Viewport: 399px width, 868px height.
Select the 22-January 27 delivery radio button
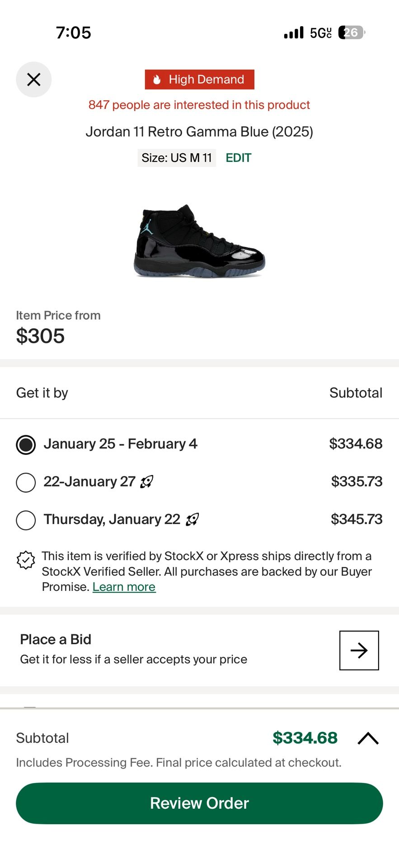coord(26,482)
